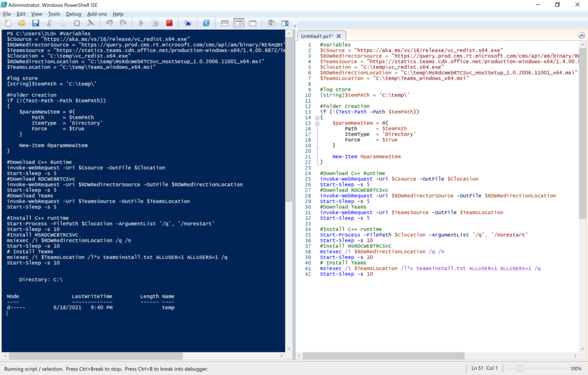Start PowerShell.exe from toolbar icon
Screen dimensions: 588x375
206,23
